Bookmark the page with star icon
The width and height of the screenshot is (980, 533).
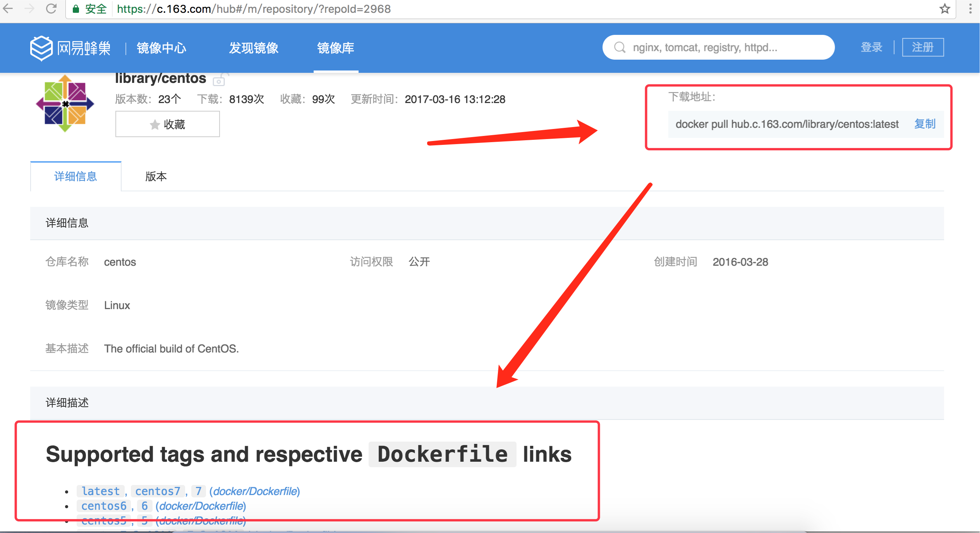pyautogui.click(x=945, y=9)
